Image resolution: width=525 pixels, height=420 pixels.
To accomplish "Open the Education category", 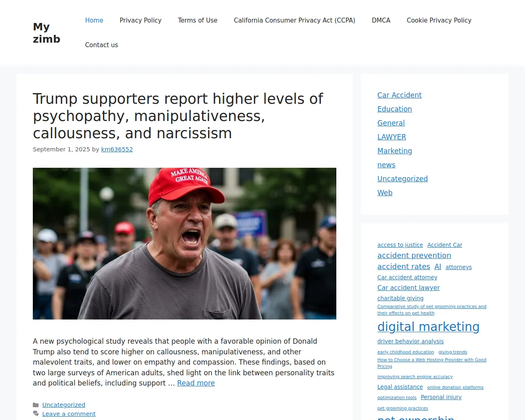I will click(395, 109).
